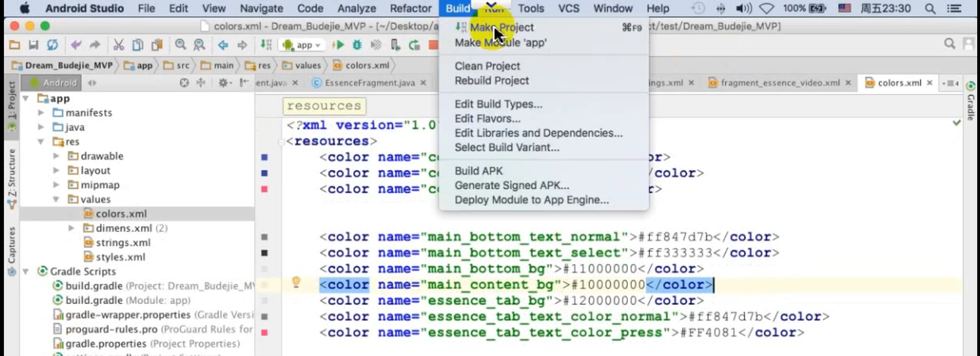Toggle the Gradle tool window strip

pyautogui.click(x=971, y=102)
